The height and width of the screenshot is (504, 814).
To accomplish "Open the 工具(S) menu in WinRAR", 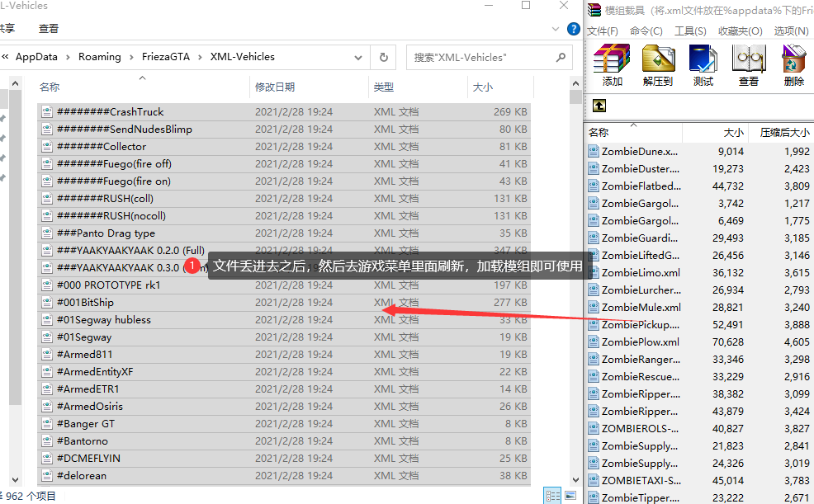I will point(690,31).
